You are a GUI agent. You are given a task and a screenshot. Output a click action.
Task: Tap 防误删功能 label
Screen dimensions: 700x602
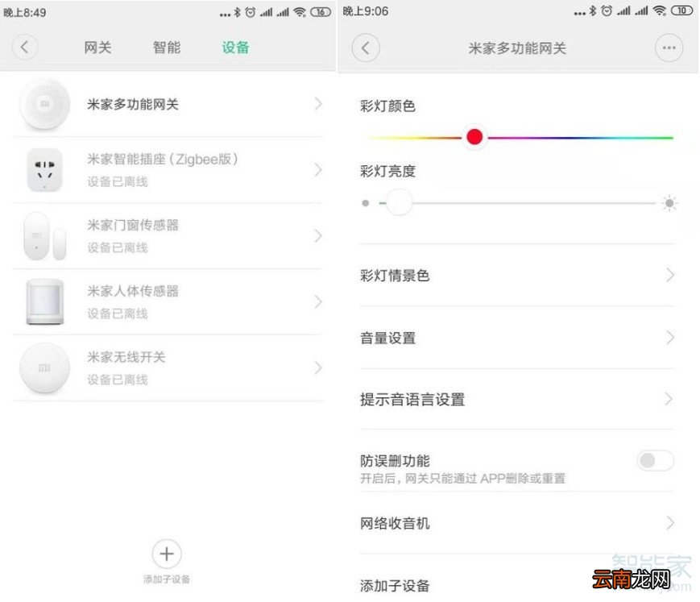[395, 460]
